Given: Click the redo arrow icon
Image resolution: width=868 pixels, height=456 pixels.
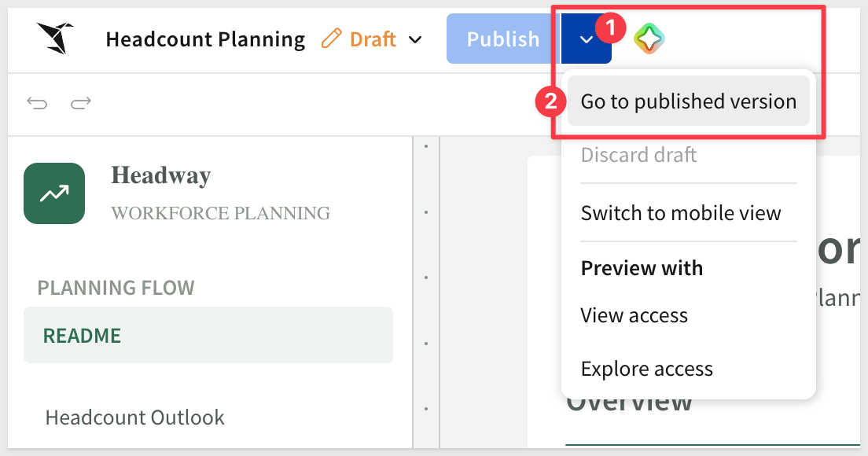Looking at the screenshot, I should 81,103.
